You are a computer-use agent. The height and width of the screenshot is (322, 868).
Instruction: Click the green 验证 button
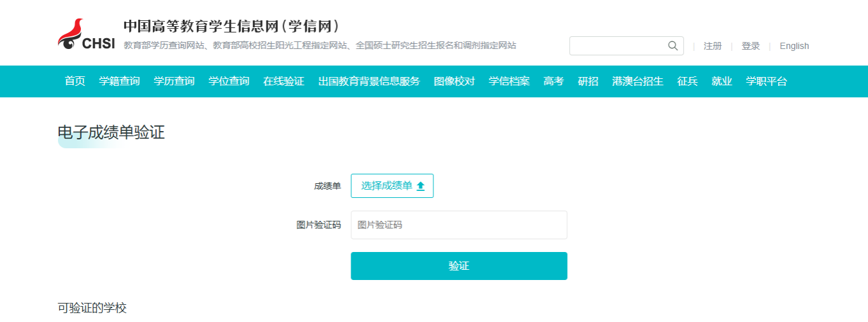(x=459, y=266)
